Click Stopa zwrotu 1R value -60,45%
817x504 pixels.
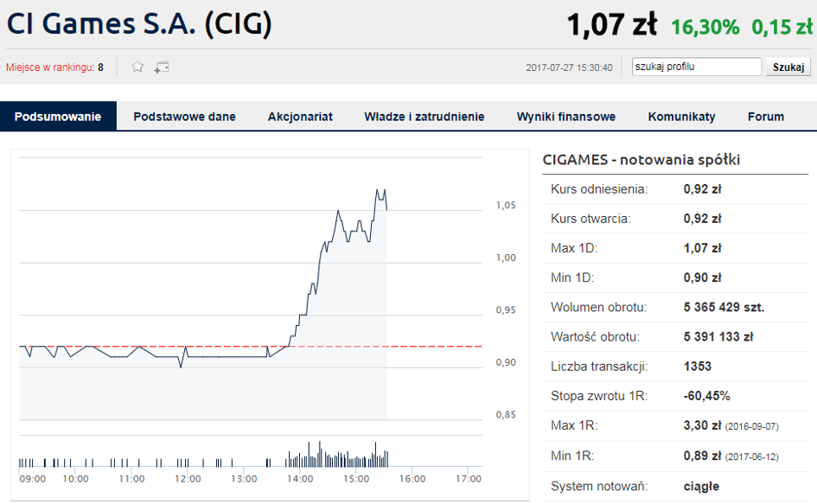[x=706, y=396]
